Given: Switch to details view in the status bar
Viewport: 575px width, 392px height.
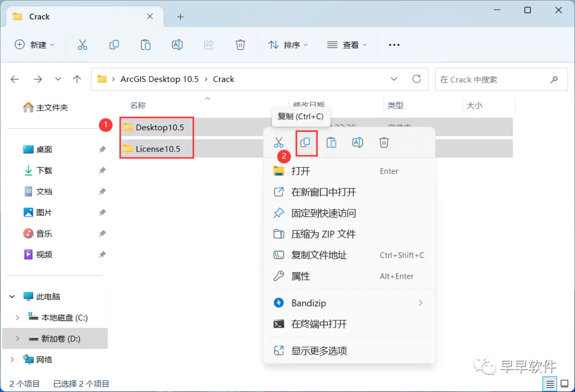Looking at the screenshot, I should click(x=549, y=384).
